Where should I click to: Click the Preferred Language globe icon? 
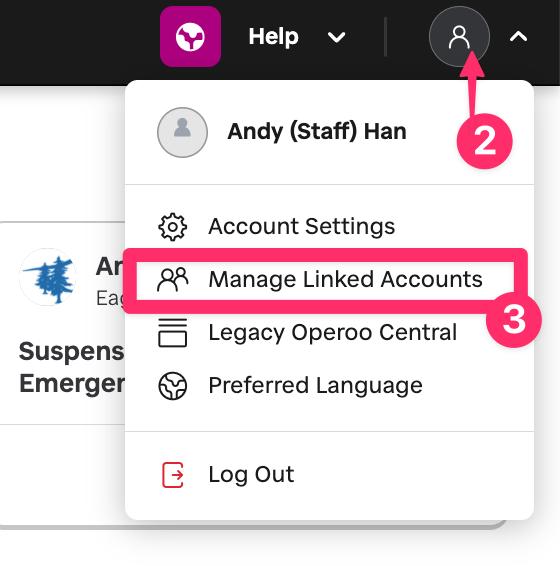click(173, 386)
